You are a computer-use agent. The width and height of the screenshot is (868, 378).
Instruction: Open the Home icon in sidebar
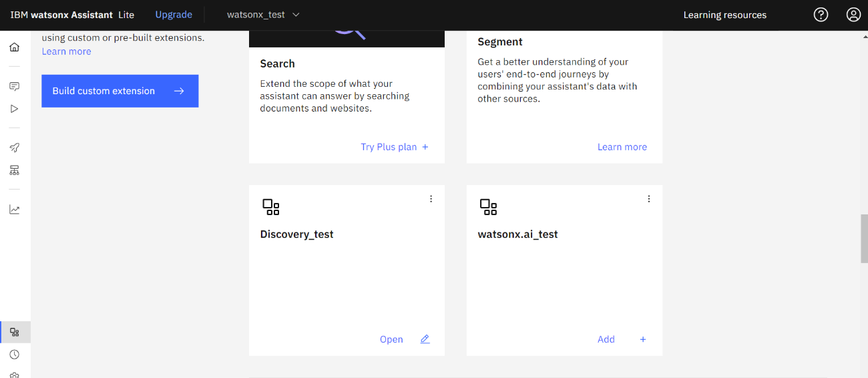pyautogui.click(x=14, y=47)
